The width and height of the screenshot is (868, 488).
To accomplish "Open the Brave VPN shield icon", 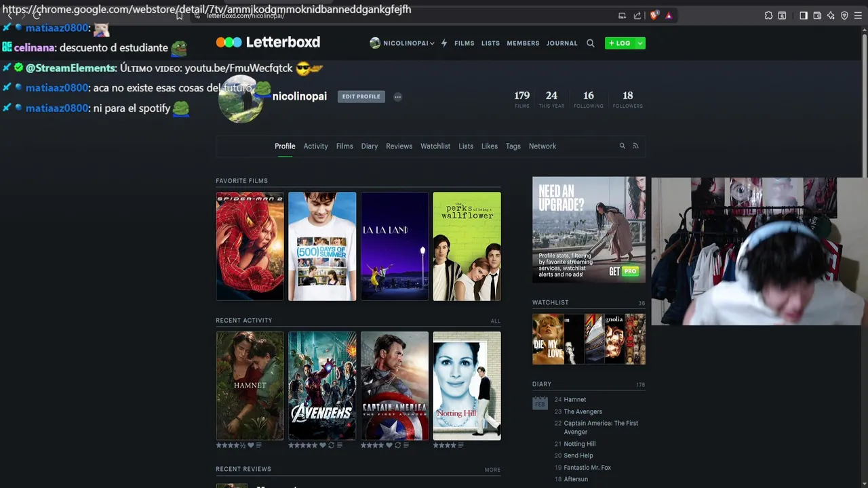I will (844, 16).
